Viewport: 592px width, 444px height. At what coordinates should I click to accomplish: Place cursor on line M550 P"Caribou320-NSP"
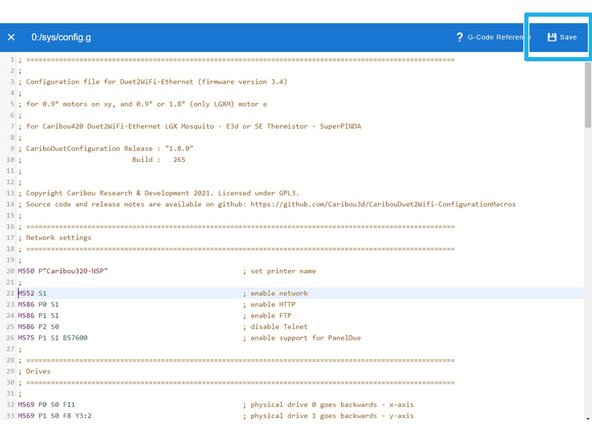click(x=63, y=271)
